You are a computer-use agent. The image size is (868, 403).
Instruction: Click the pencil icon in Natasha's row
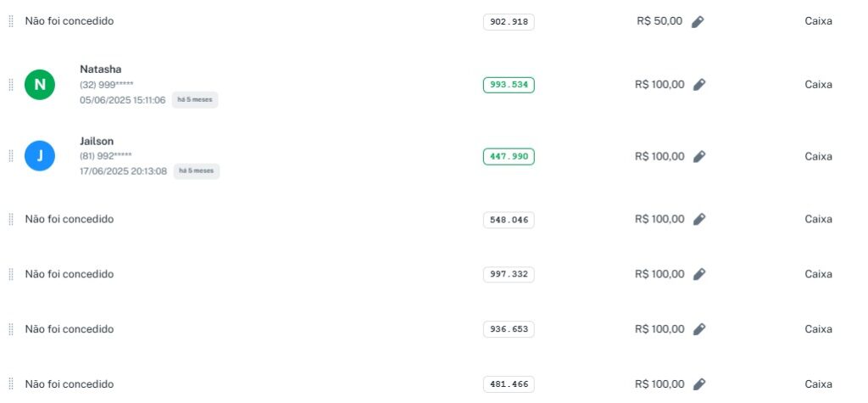point(698,85)
